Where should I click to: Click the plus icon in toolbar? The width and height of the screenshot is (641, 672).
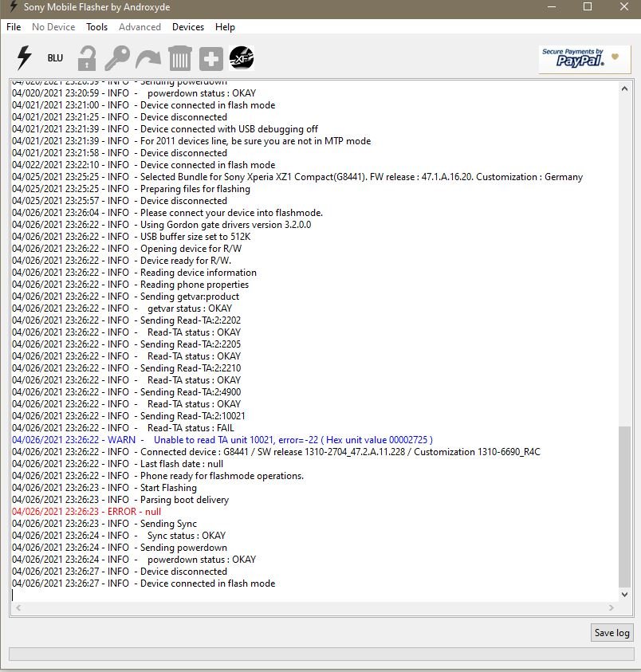tap(211, 59)
